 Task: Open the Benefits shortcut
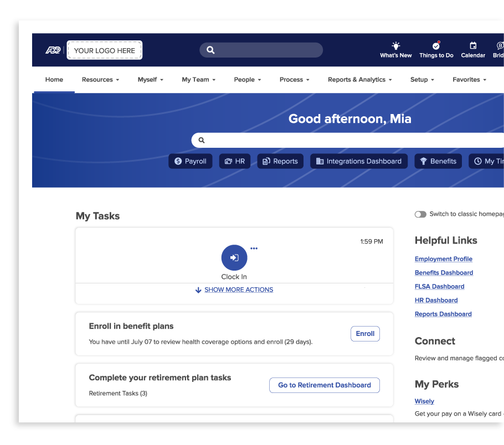tap(438, 161)
